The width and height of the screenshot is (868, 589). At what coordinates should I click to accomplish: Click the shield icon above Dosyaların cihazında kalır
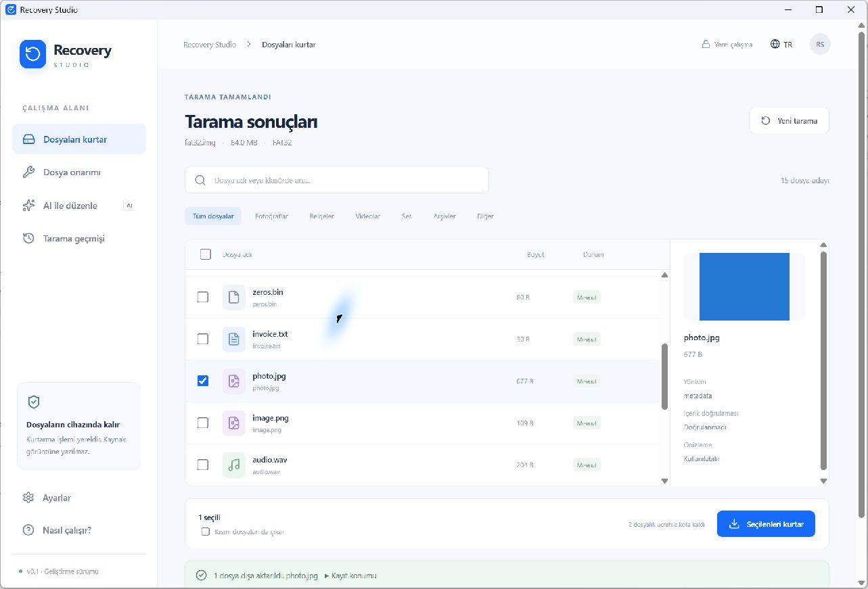click(34, 402)
